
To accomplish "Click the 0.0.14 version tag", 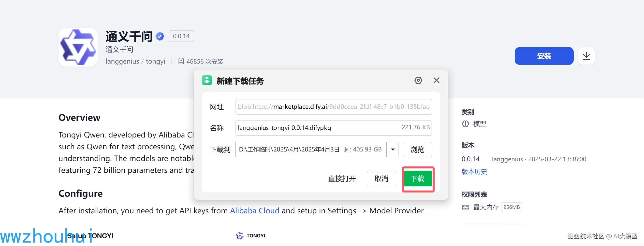I will [181, 36].
